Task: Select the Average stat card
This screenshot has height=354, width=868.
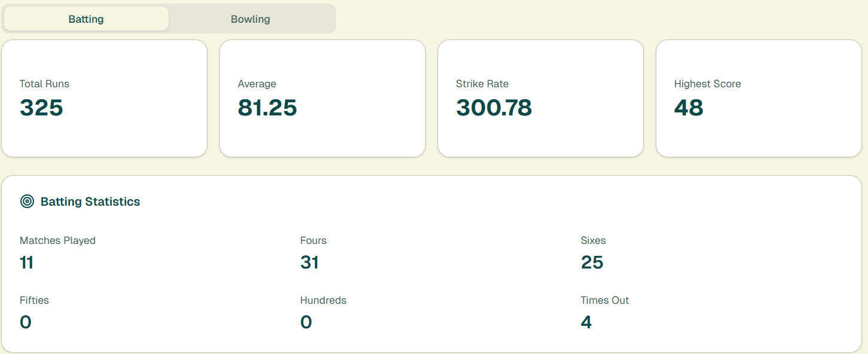Action: tap(322, 97)
